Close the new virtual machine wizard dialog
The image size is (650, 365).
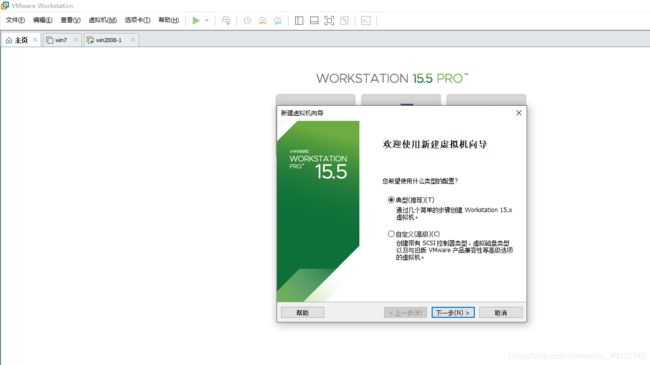(x=519, y=113)
